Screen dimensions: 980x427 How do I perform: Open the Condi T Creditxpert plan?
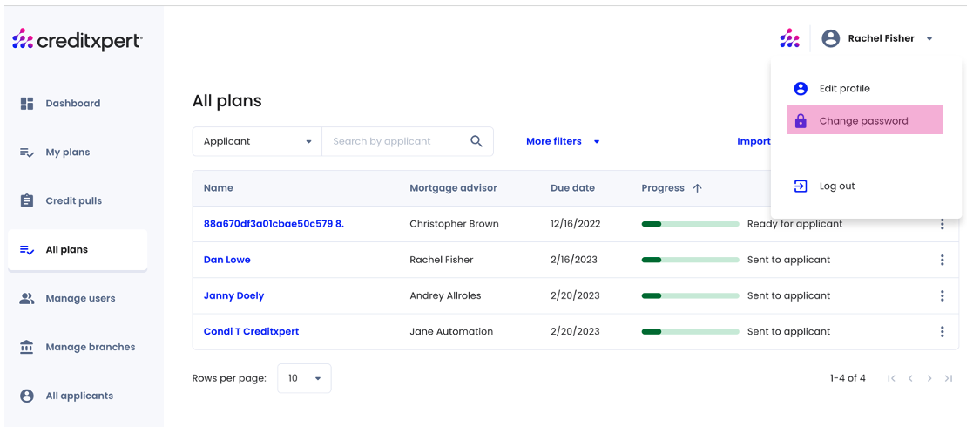(251, 331)
